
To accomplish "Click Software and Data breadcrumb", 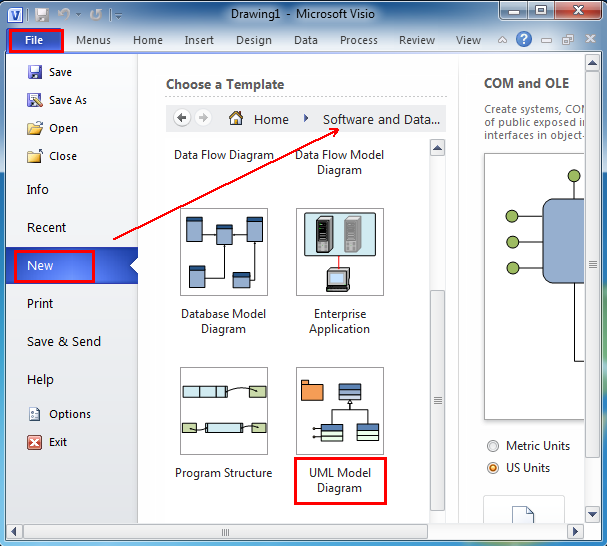I will (x=382, y=119).
